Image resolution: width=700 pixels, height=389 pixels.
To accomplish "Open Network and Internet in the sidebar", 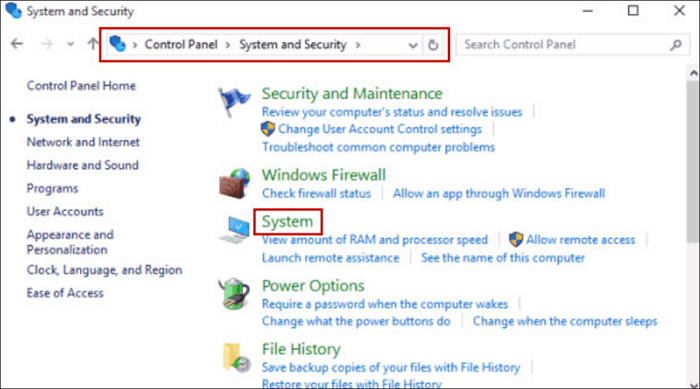I will (83, 142).
